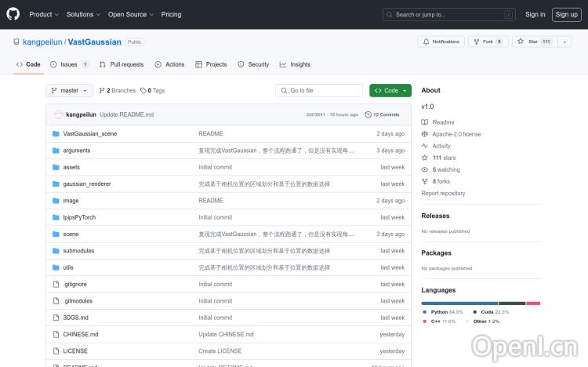Viewport: 588px width, 367px height.
Task: Expand the master branch selector
Action: pos(70,90)
